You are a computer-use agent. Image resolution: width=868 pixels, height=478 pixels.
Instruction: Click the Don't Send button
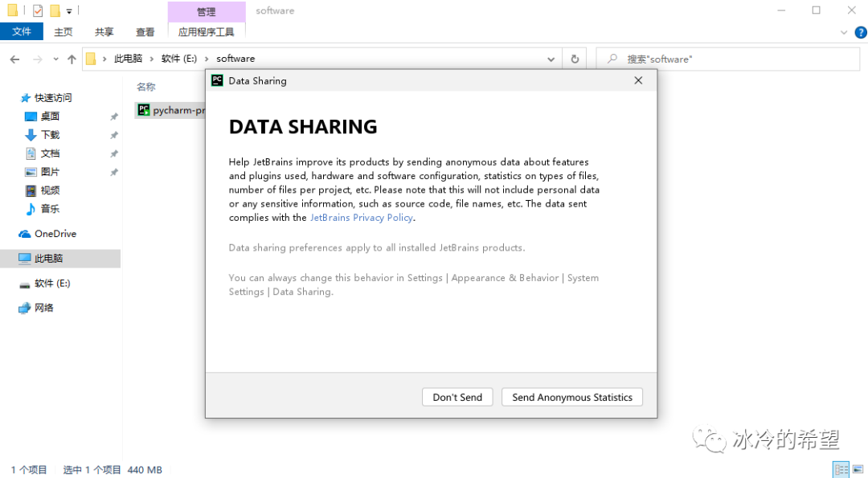tap(457, 397)
